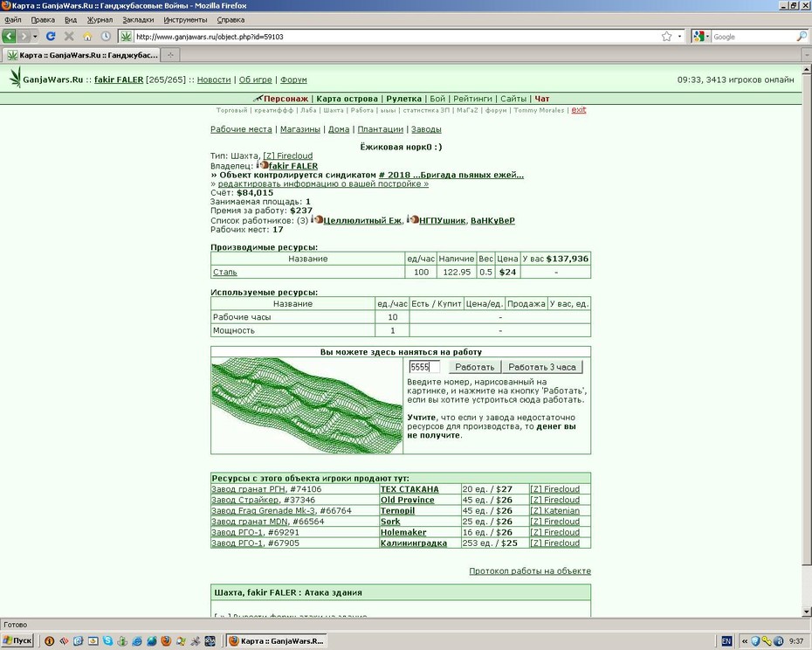
Task: Open the Закладки menu
Action: tap(138, 20)
